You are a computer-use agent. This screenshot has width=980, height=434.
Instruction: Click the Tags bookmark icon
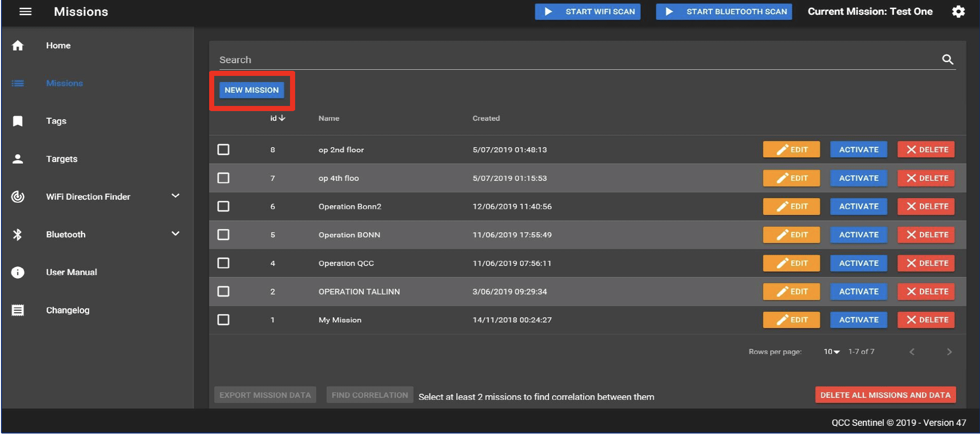tap(18, 121)
